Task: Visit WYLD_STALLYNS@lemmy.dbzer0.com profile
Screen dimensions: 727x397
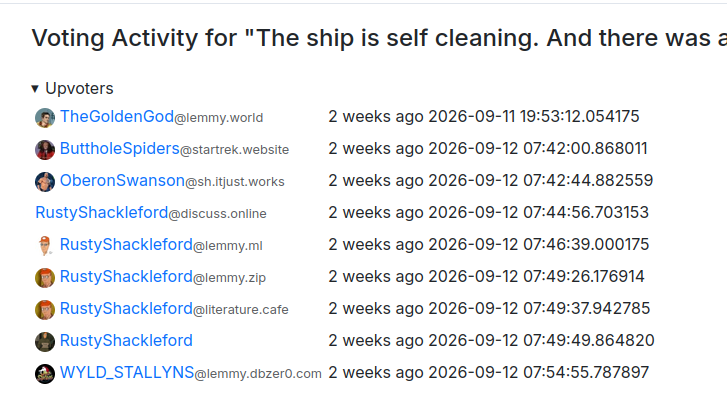Action: [191, 372]
